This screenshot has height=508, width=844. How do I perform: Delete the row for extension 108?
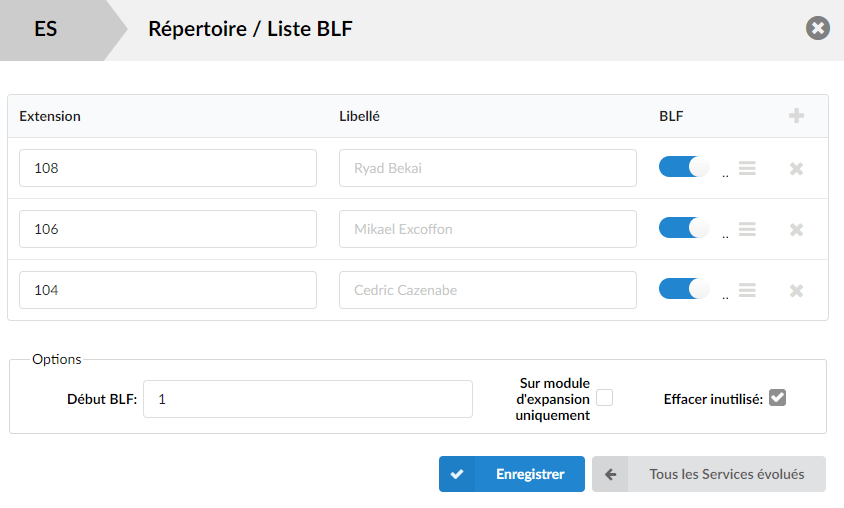click(796, 169)
